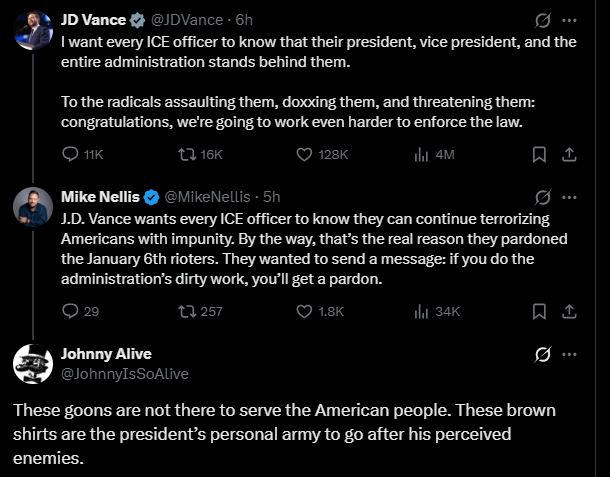Share Mike Nellis's tweet
Screen dimensions: 610x477
tap(568, 311)
